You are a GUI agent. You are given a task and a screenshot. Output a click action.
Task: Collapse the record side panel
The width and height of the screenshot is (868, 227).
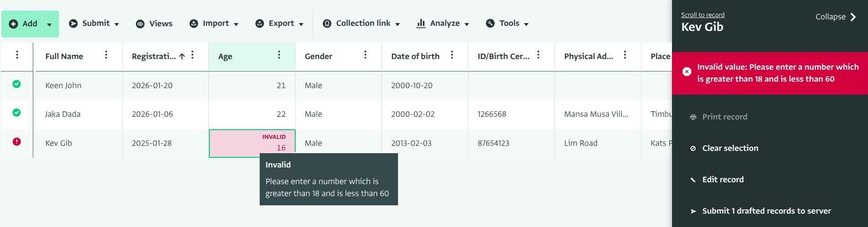coord(836,17)
